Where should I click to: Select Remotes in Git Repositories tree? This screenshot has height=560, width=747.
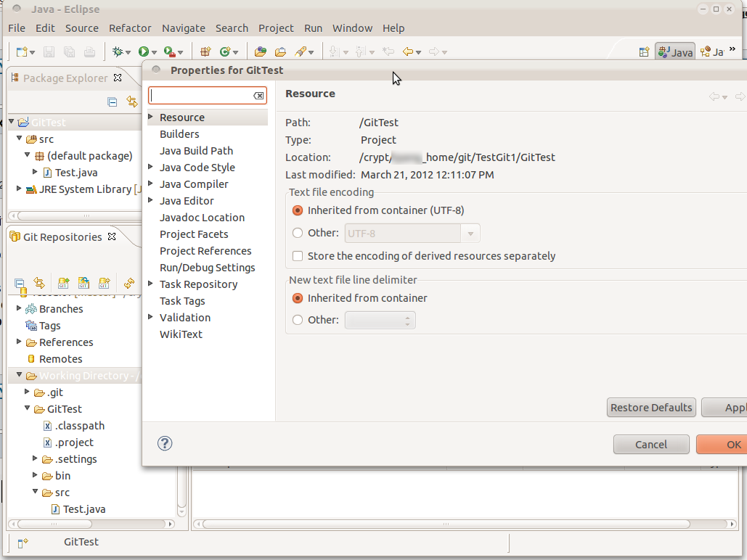pos(60,358)
